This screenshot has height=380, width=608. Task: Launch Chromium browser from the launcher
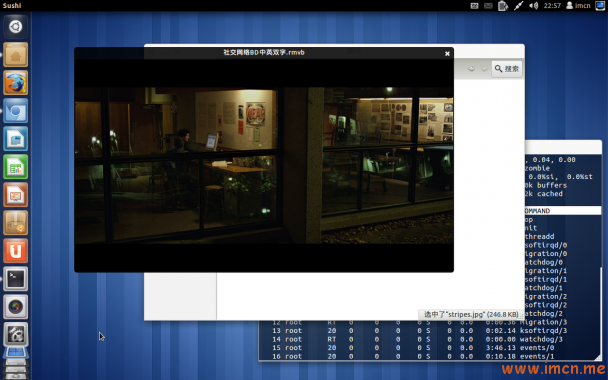(x=16, y=111)
